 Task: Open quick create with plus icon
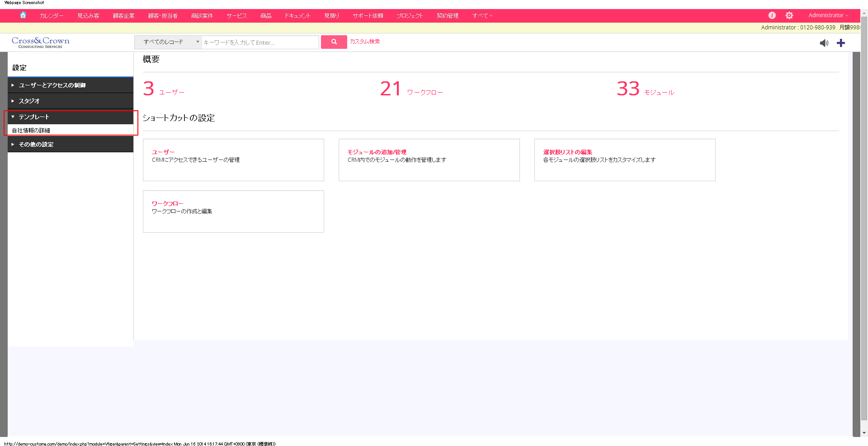pyautogui.click(x=841, y=43)
